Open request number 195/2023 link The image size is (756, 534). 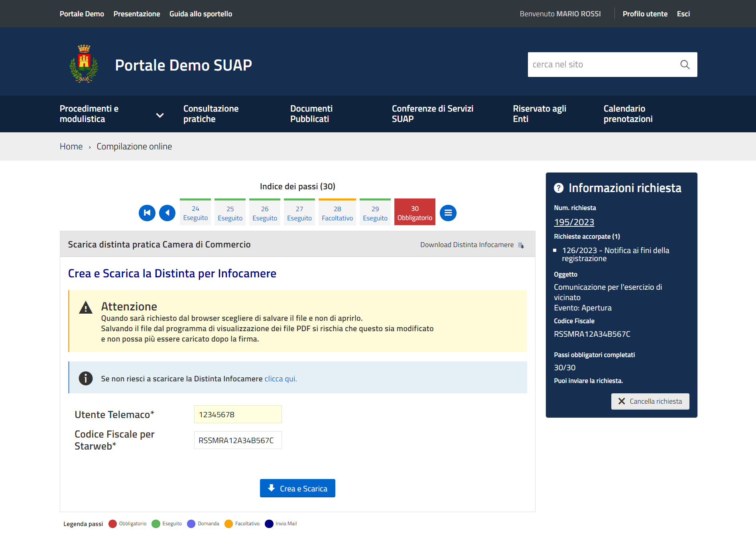[x=574, y=222]
